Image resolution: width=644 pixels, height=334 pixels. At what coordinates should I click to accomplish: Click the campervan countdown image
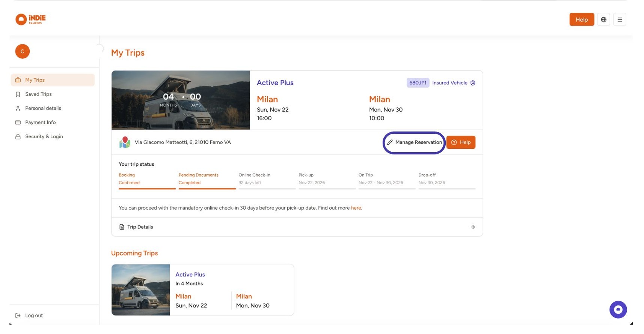181,100
